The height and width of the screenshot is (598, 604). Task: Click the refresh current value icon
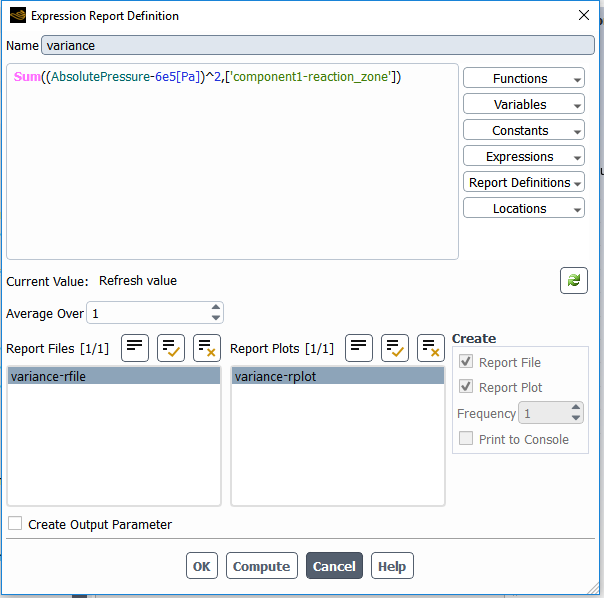[x=574, y=281]
